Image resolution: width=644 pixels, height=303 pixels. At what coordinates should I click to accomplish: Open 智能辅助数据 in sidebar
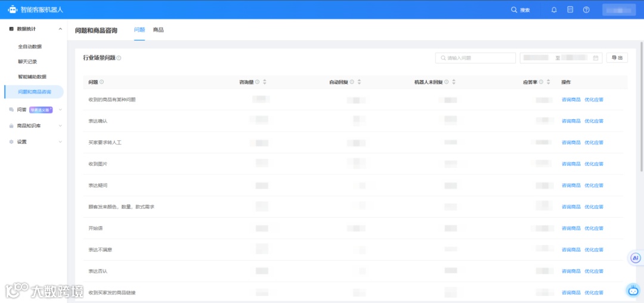(32, 77)
